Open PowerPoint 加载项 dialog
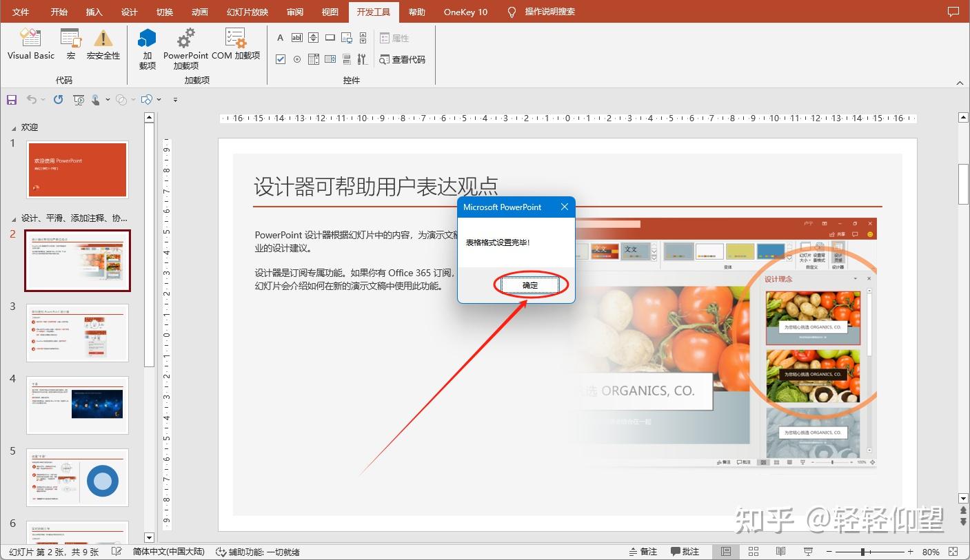This screenshot has height=560, width=970. click(185, 48)
